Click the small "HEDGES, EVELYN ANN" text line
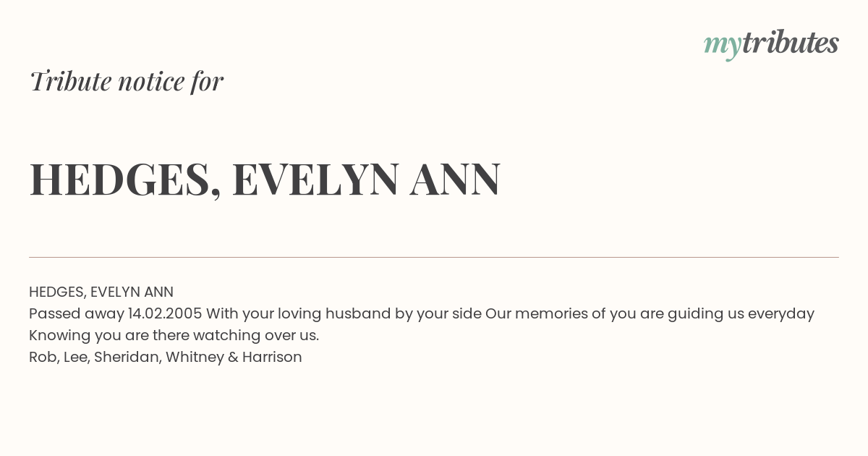Image resolution: width=868 pixels, height=456 pixels. click(101, 292)
